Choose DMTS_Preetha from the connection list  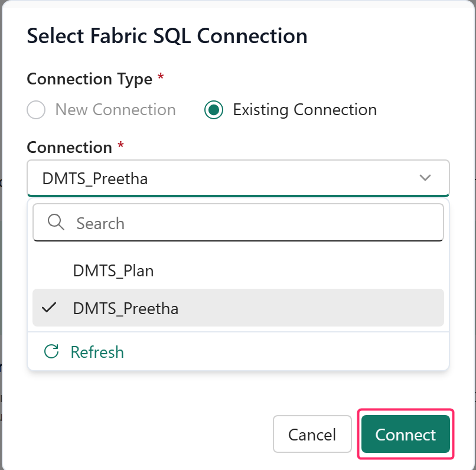pyautogui.click(x=126, y=308)
